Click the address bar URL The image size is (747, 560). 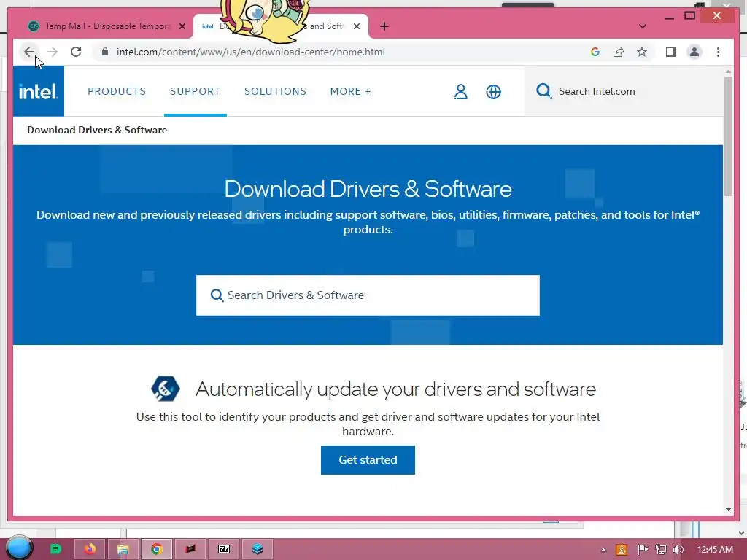(251, 52)
